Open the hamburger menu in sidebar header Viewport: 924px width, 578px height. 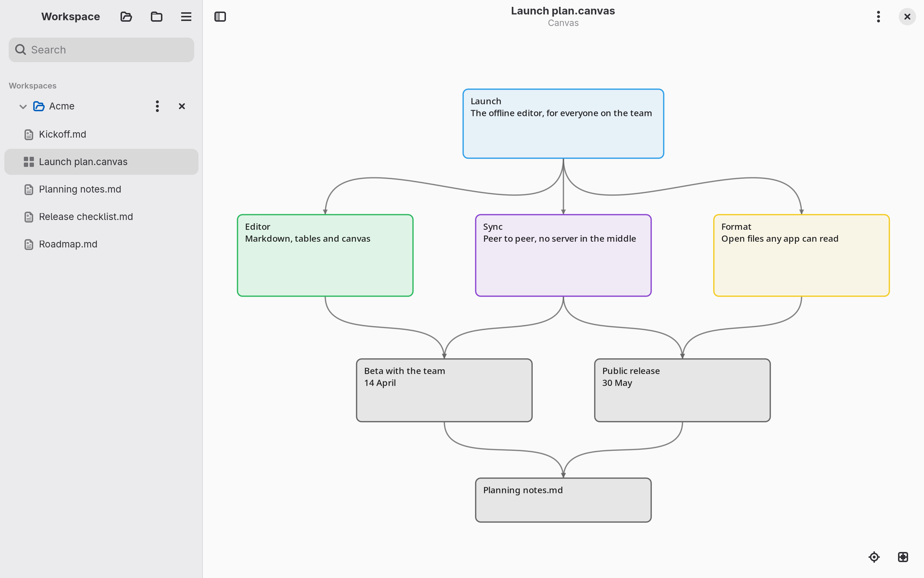click(x=186, y=17)
